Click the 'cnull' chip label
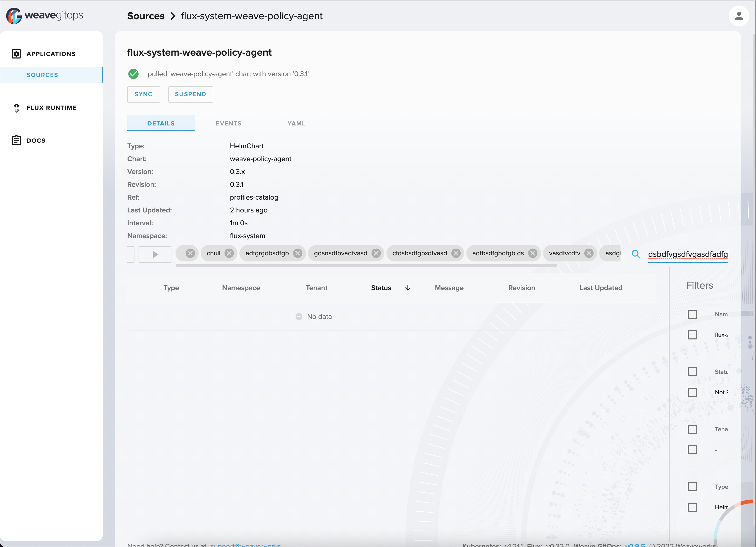The height and width of the screenshot is (547, 756). 214,253
